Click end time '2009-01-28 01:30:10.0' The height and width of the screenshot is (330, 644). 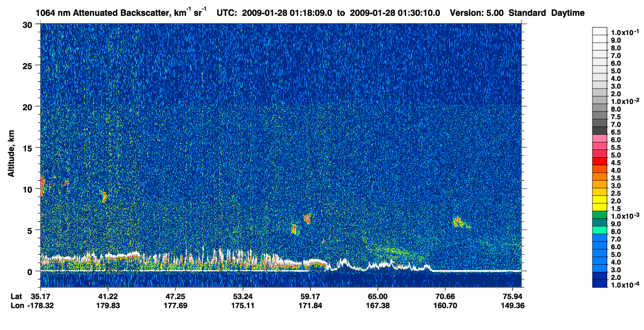(x=395, y=13)
